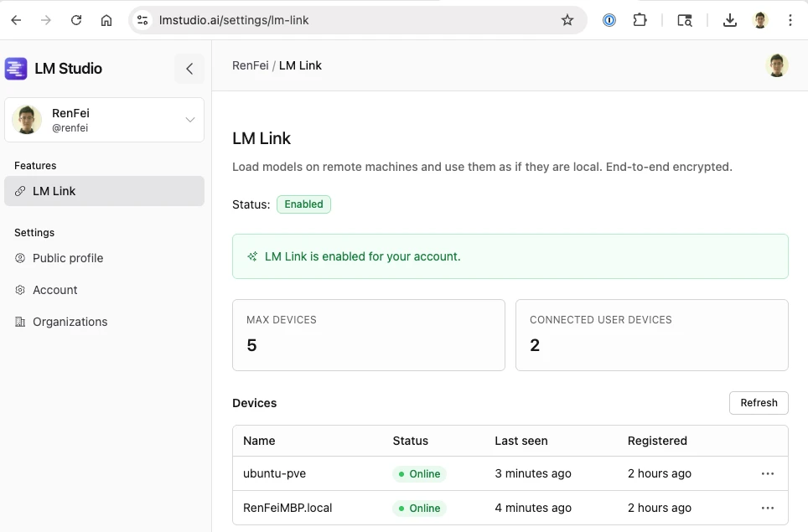Click the user avatar in page header
Viewport: 808px width, 532px height.
coord(778,65)
